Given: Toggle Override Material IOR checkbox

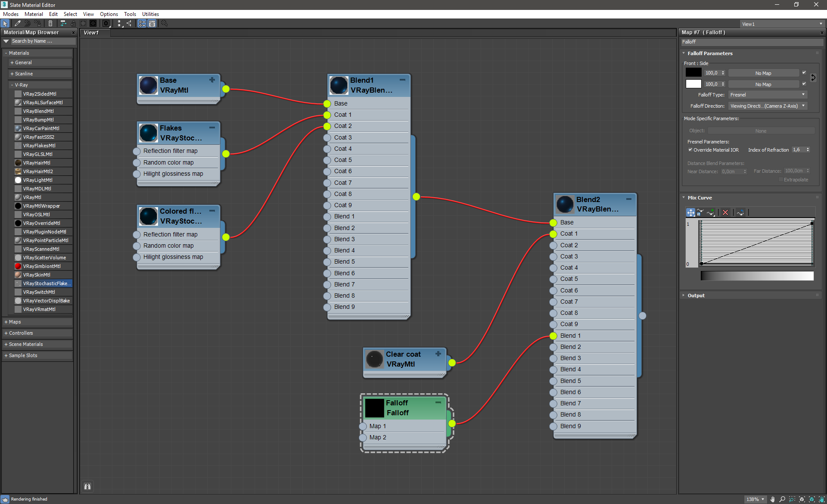Looking at the screenshot, I should [690, 150].
